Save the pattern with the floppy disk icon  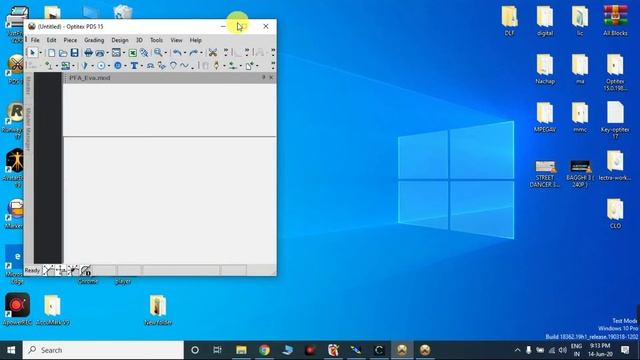pyautogui.click(x=74, y=53)
